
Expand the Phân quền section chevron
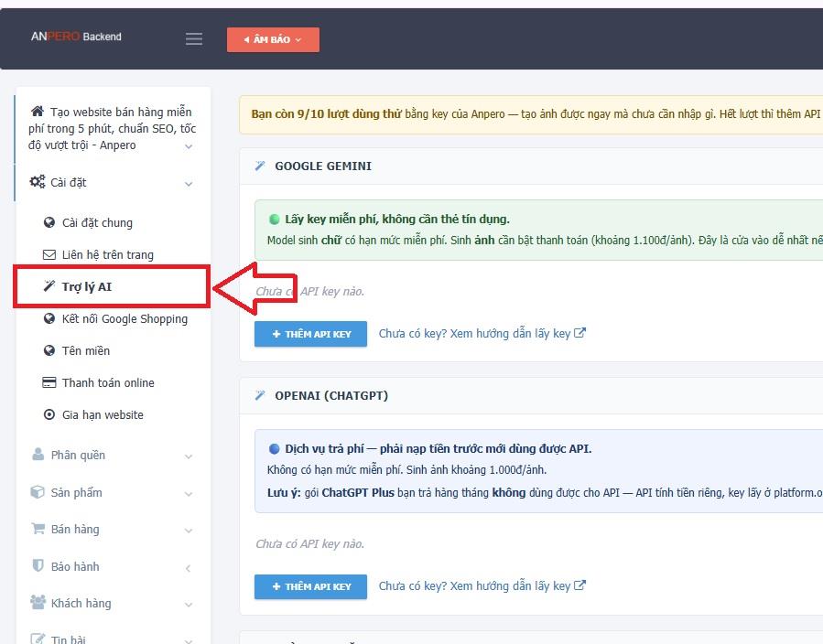click(189, 456)
